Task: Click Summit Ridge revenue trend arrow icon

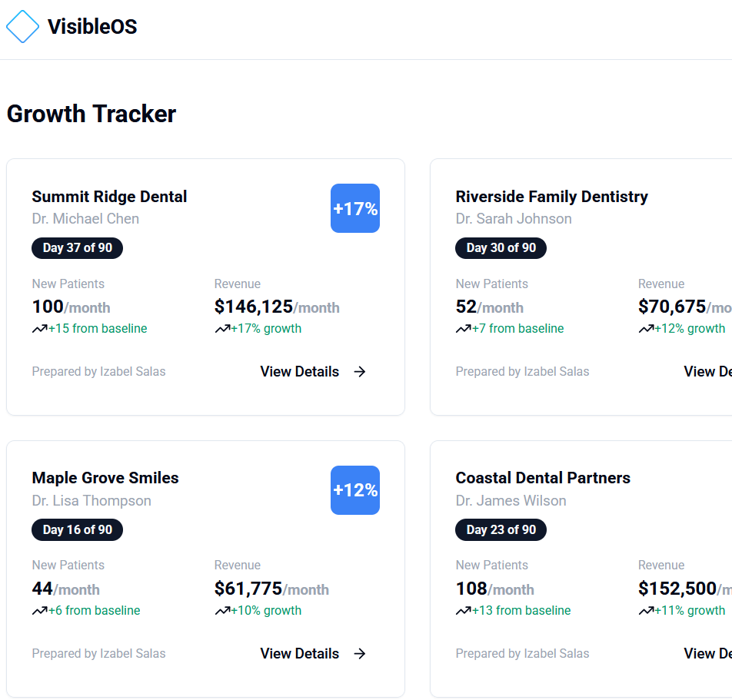Action: coord(222,329)
